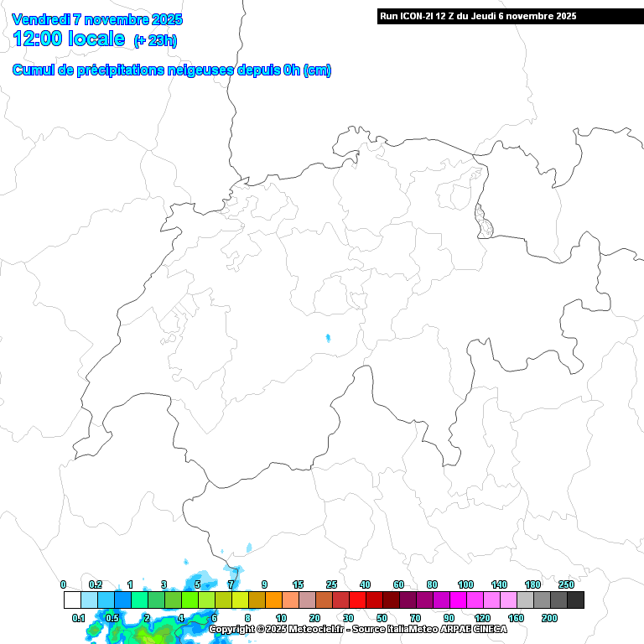
Task: Choose the light gray 160–180 cm swatch
Action: point(525,600)
